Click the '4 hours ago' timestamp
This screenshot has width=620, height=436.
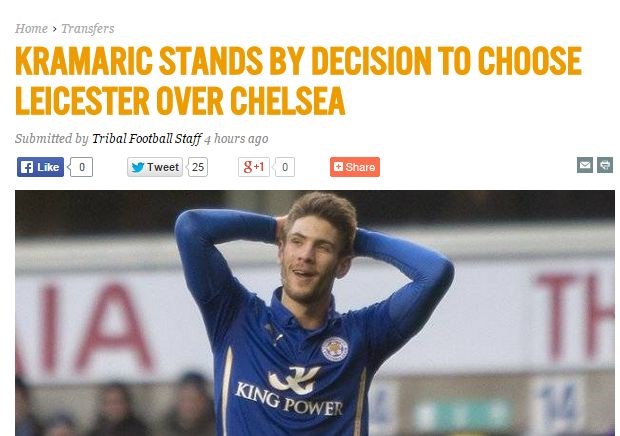236,139
